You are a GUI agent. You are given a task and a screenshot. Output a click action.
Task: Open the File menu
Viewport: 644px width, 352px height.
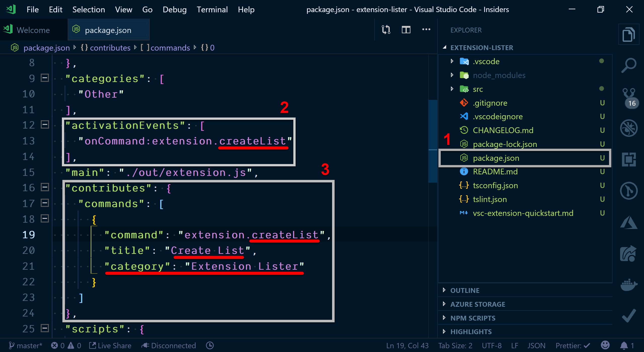(33, 10)
